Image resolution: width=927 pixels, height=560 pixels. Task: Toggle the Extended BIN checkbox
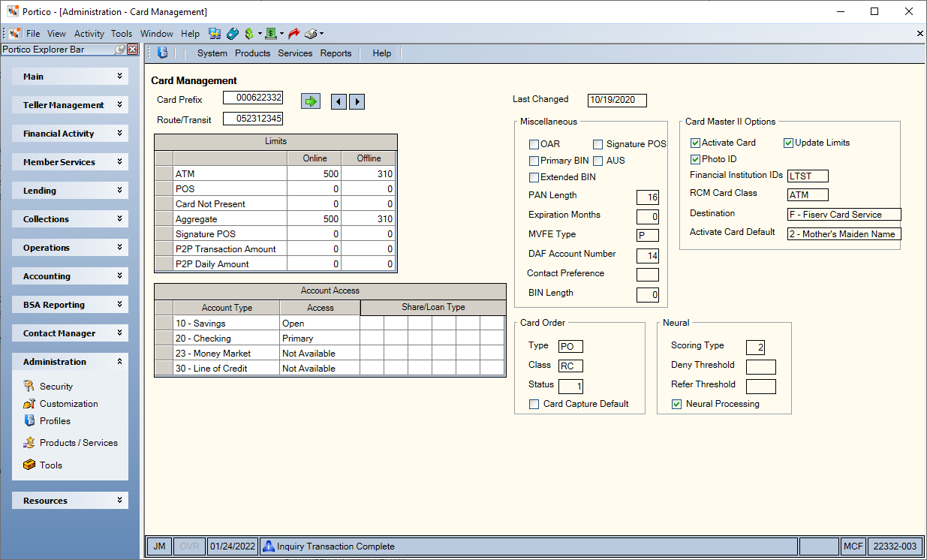534,177
